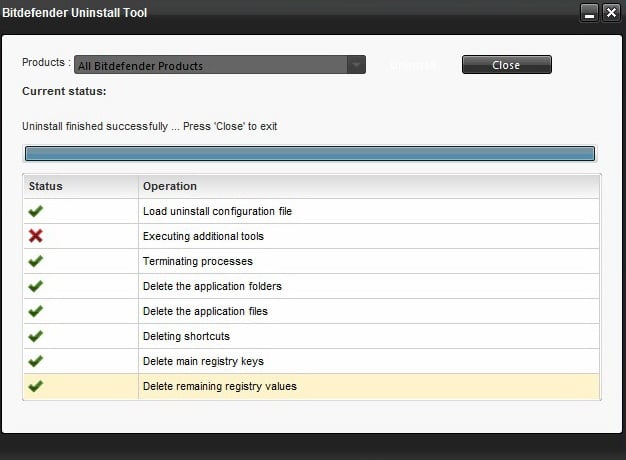The height and width of the screenshot is (460, 626).
Task: Select 'Executing additional tools' row text
Action: click(203, 236)
